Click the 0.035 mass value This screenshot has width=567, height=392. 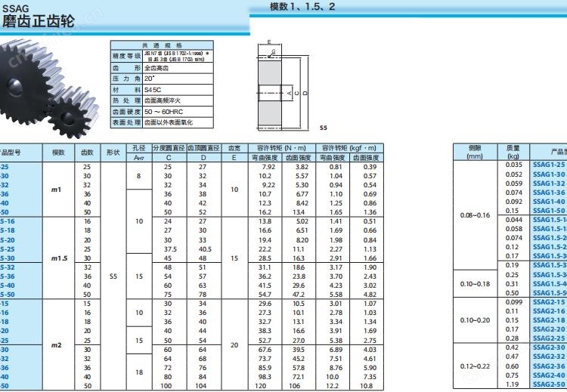[x=514, y=165]
